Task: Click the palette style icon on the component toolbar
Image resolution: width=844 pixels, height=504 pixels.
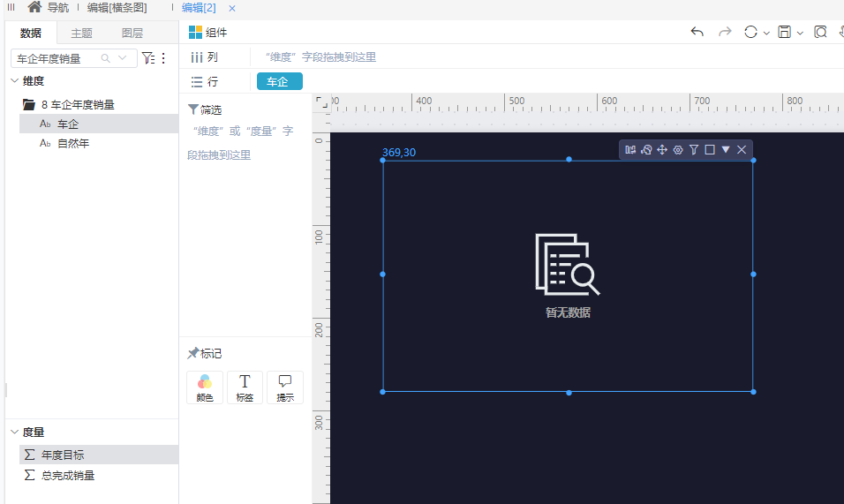Action: pos(646,149)
